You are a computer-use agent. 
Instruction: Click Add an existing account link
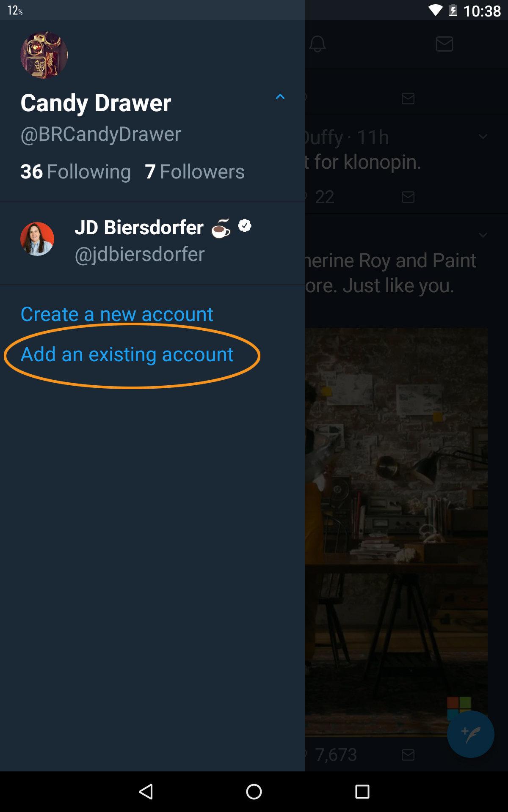coord(127,354)
